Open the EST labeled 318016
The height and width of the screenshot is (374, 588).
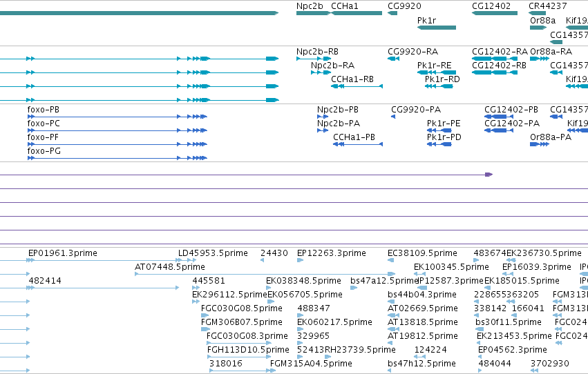[x=226, y=364]
